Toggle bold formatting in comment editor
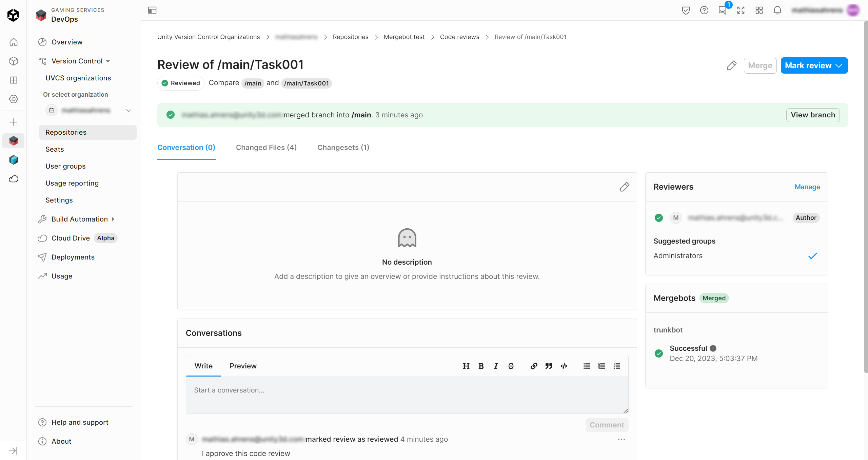The height and width of the screenshot is (460, 868). click(481, 366)
